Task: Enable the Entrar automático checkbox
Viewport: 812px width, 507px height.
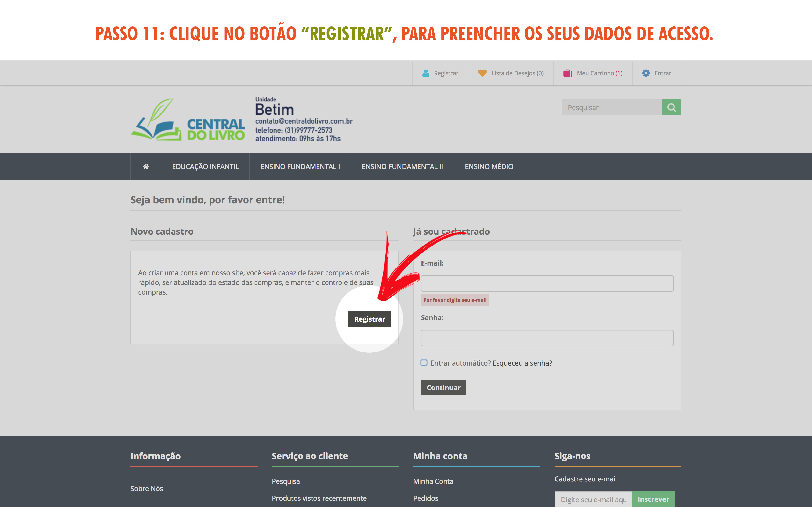Action: (x=424, y=363)
